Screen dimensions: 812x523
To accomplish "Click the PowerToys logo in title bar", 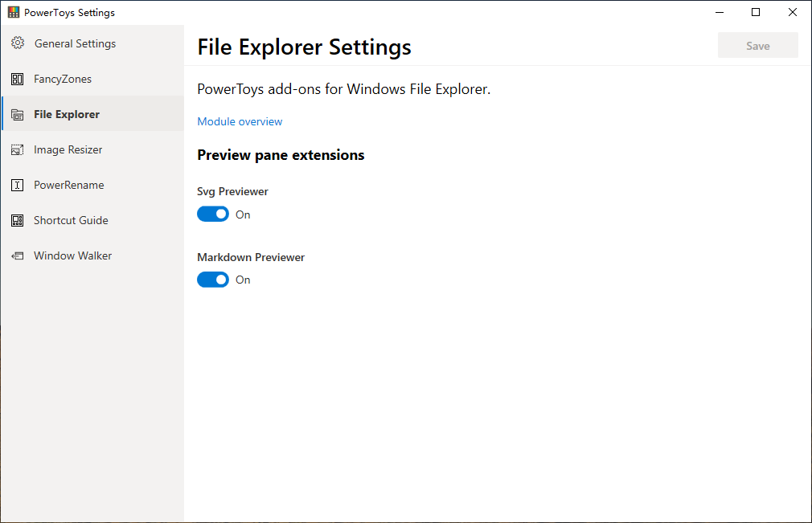I will click(x=14, y=12).
